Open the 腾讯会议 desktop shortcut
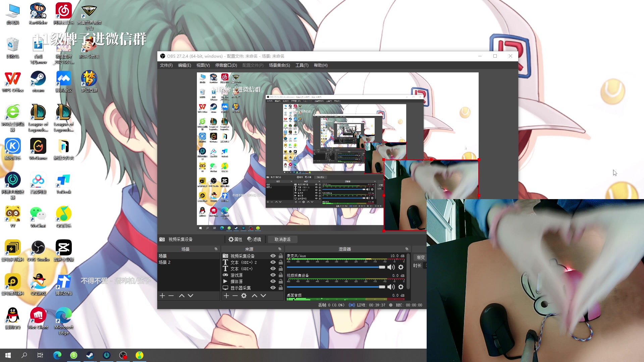The height and width of the screenshot is (362, 644). [64, 81]
